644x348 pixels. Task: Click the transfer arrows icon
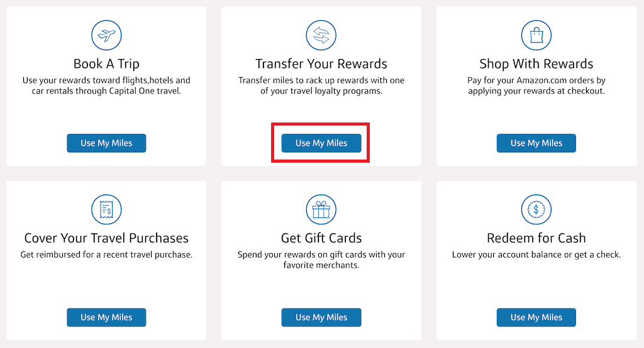point(321,35)
